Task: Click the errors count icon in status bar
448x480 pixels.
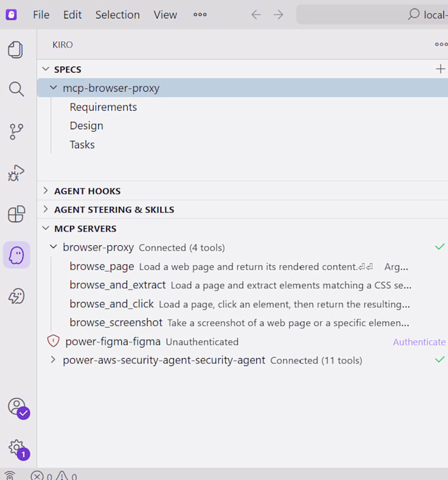Action: coord(38,476)
